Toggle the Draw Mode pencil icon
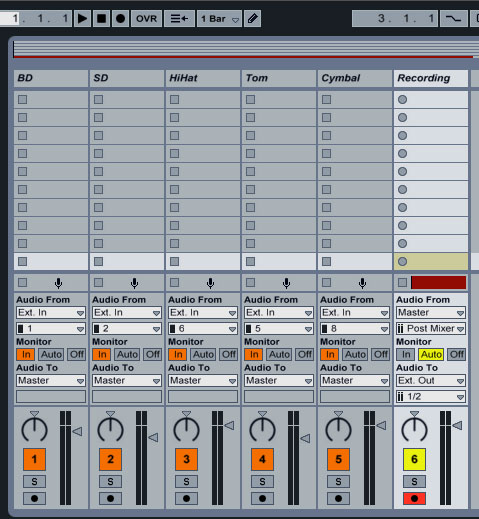This screenshot has width=479, height=519. (x=253, y=19)
